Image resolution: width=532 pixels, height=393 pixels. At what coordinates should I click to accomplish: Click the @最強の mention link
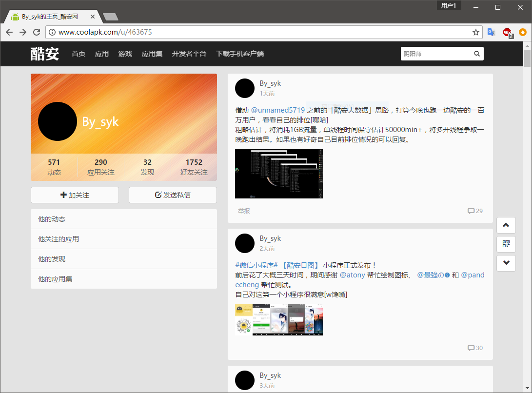[x=433, y=275]
